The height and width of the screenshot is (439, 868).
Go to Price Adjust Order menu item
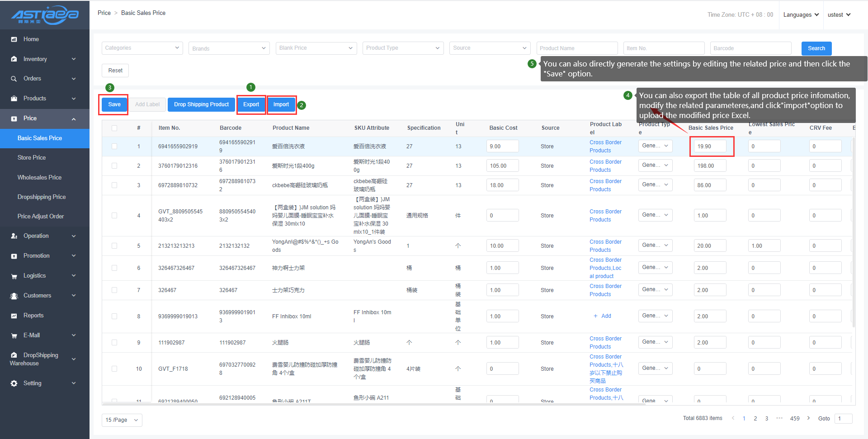[x=41, y=217]
